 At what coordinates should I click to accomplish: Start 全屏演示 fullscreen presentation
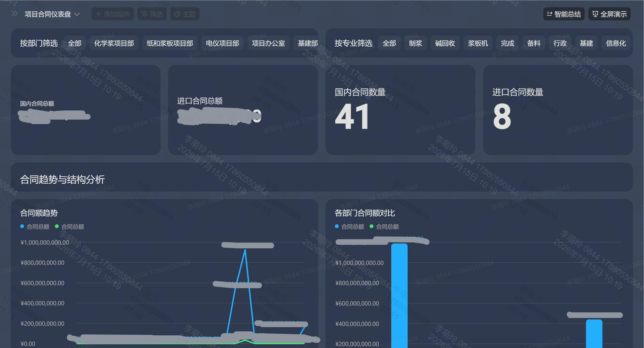point(609,14)
